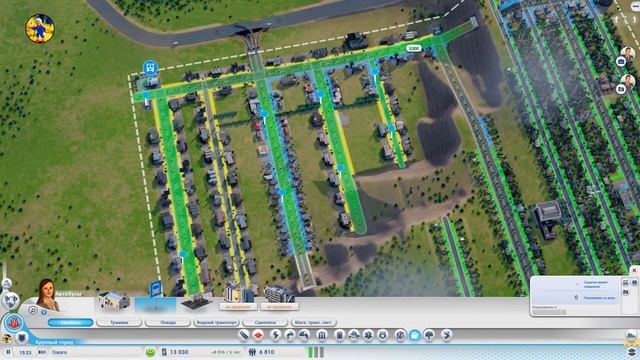
Task: Click the red disaster icon
Action: coord(14,323)
